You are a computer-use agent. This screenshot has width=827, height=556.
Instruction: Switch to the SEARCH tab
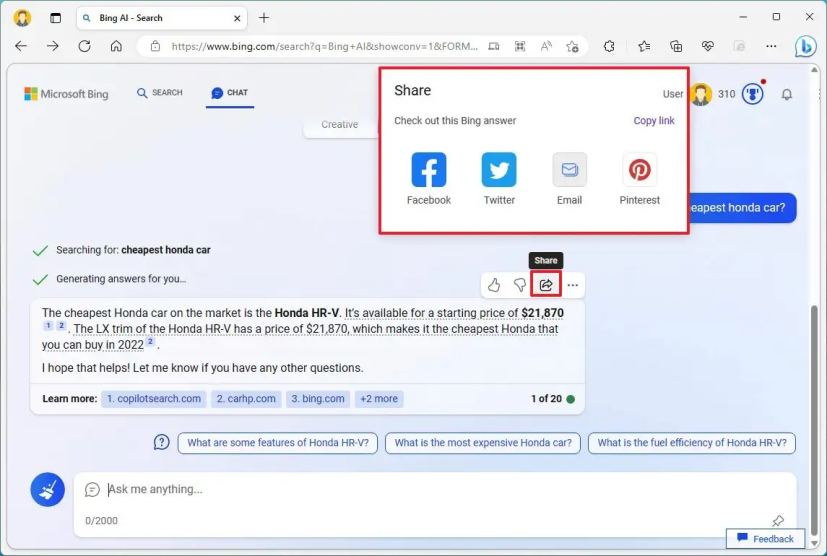click(x=159, y=93)
